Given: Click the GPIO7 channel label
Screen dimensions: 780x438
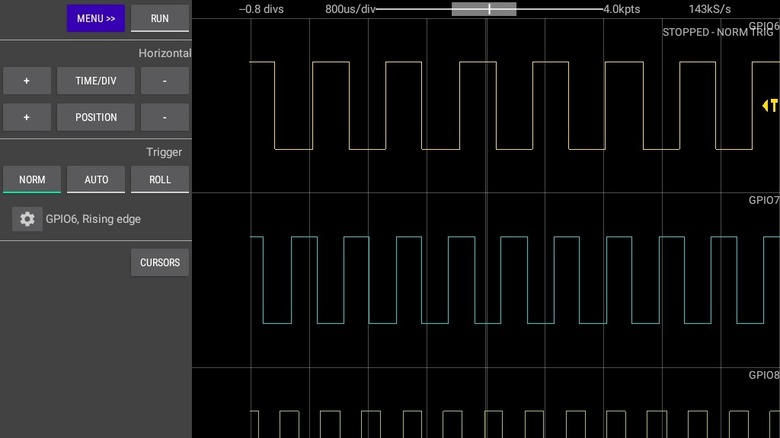Looking at the screenshot, I should pos(763,200).
